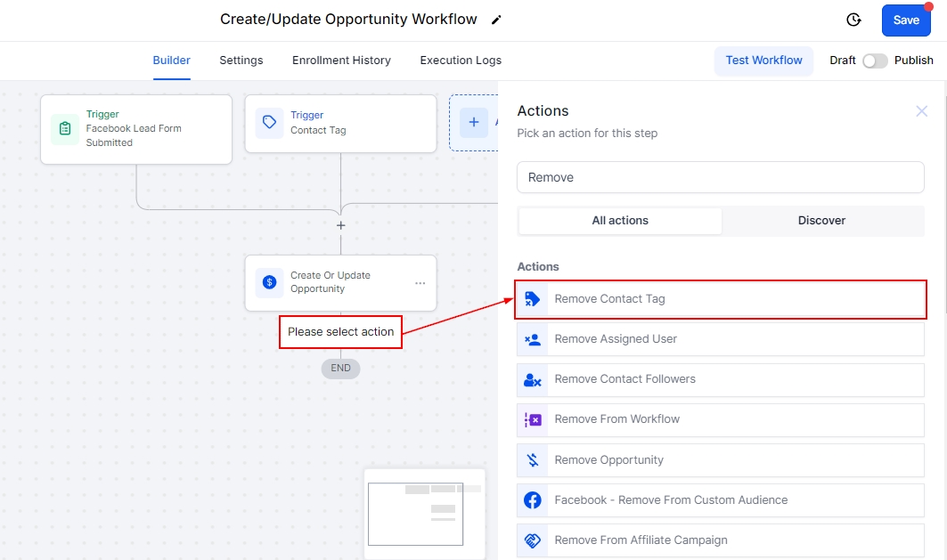947x560 pixels.
Task: Click the action search field containing Remove
Action: (x=720, y=177)
